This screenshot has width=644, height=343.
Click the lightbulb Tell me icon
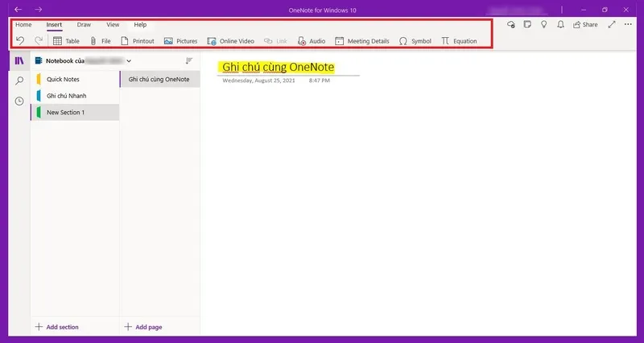[544, 25]
